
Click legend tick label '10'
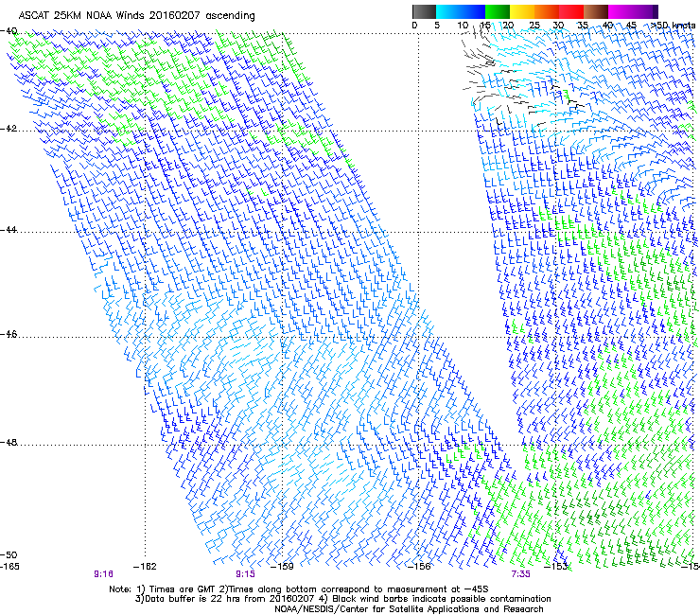pyautogui.click(x=463, y=26)
